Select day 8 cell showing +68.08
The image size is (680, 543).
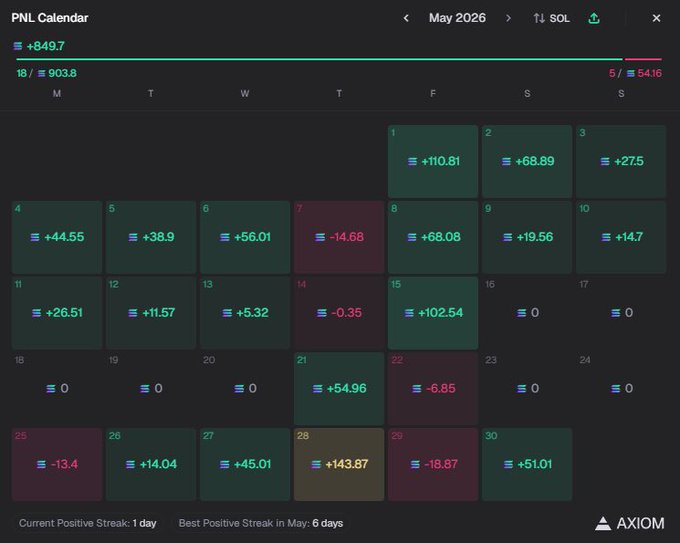(x=433, y=237)
